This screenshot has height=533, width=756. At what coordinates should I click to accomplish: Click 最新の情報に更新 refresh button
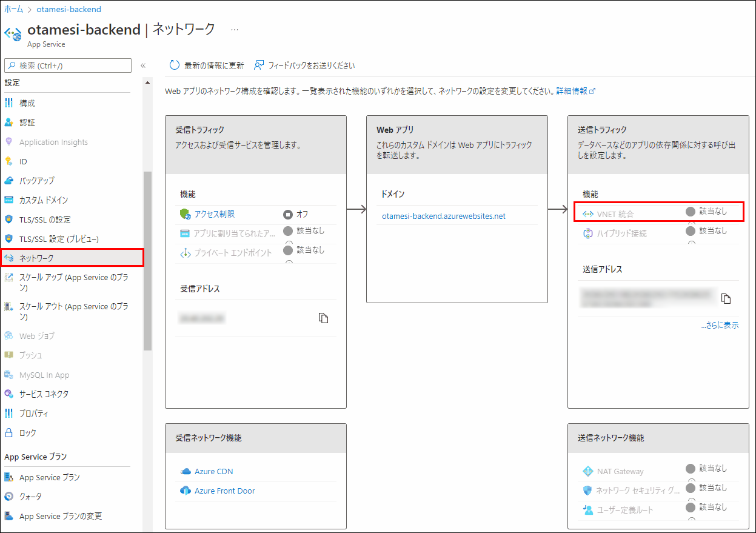coord(207,65)
